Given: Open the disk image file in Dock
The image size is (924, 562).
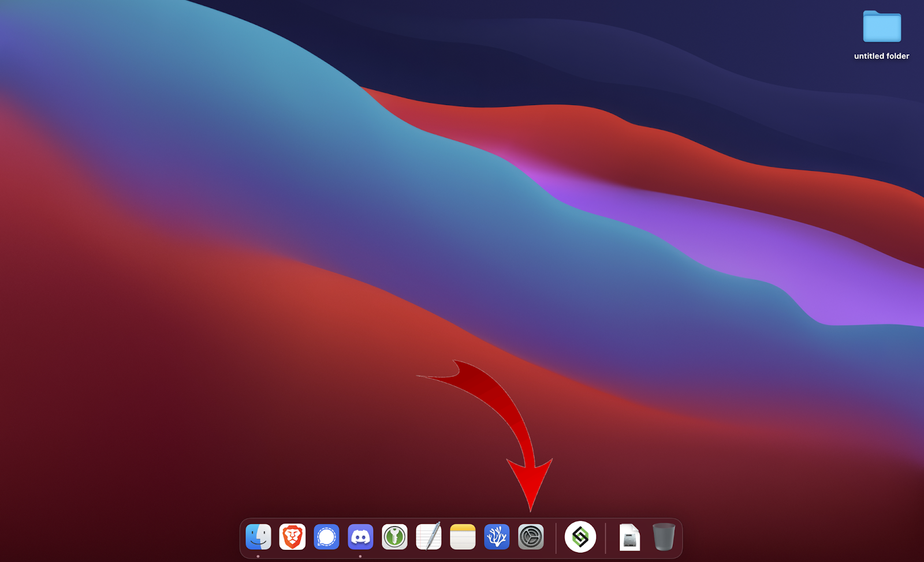Looking at the screenshot, I should tap(629, 537).
